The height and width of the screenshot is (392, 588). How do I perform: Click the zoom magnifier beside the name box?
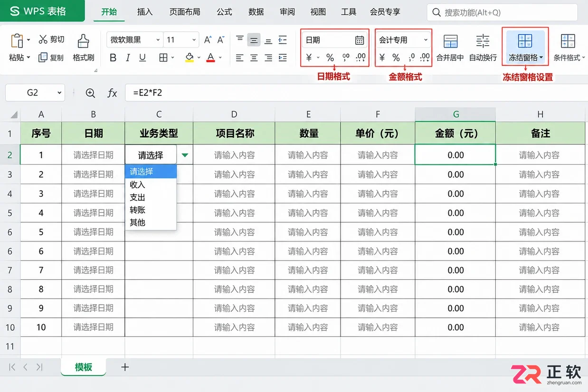click(x=90, y=93)
